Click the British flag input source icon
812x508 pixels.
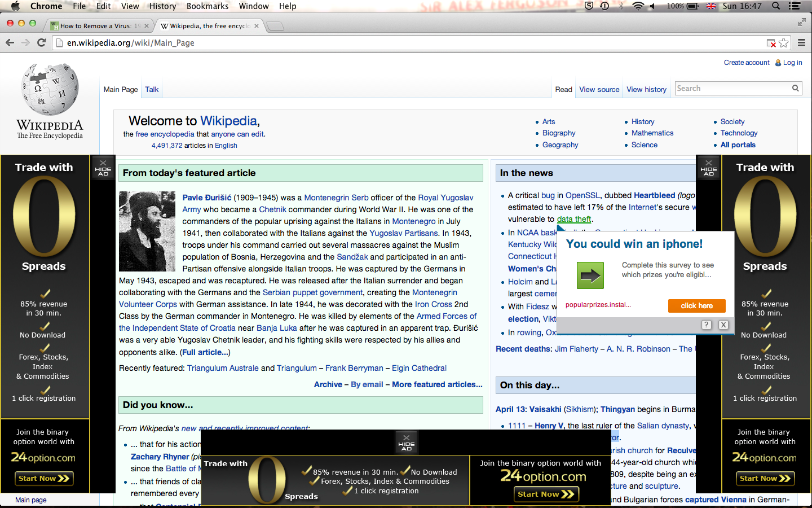tap(711, 6)
